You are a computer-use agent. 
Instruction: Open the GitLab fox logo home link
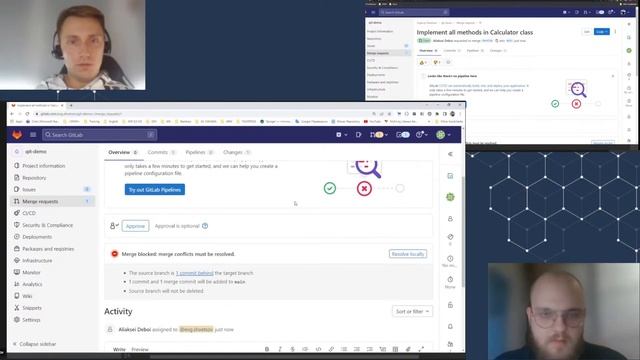pos(17,134)
